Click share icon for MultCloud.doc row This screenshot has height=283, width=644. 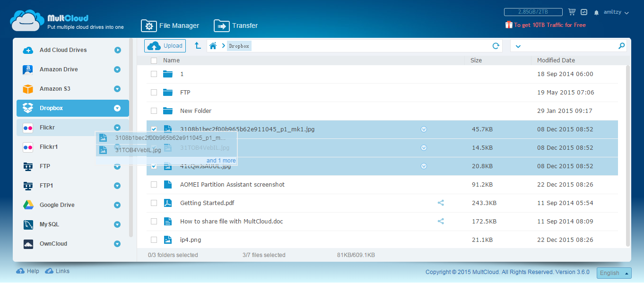point(441,221)
